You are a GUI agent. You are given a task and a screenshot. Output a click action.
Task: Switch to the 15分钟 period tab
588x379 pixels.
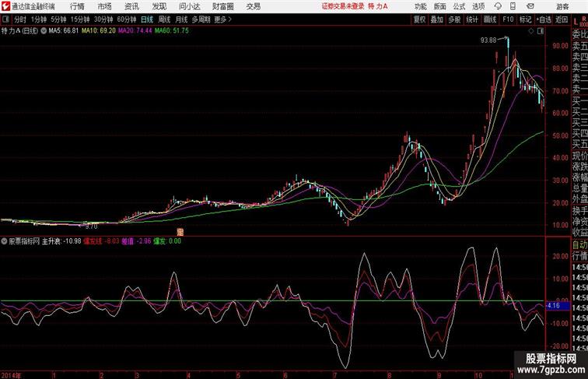tap(80, 19)
